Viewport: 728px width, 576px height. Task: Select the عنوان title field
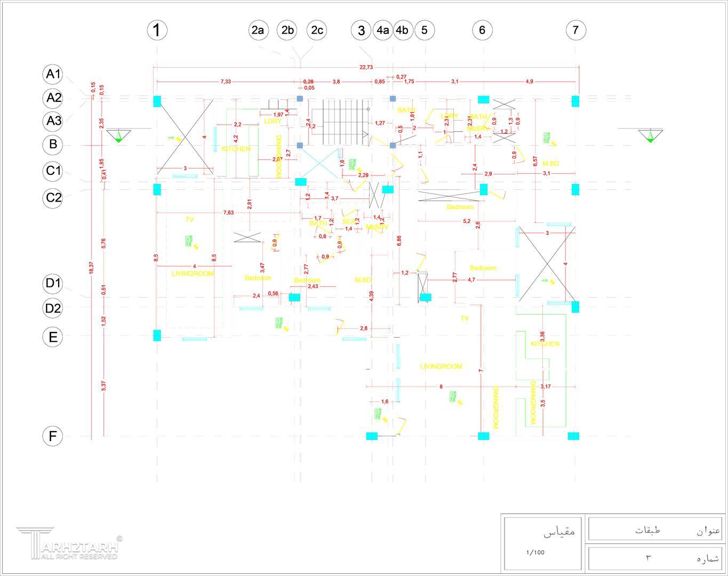click(x=708, y=531)
